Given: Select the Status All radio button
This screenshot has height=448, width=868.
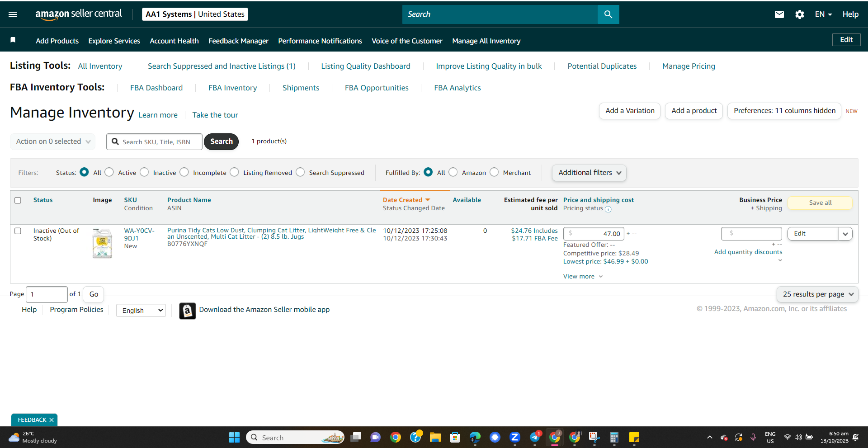Looking at the screenshot, I should (x=84, y=172).
